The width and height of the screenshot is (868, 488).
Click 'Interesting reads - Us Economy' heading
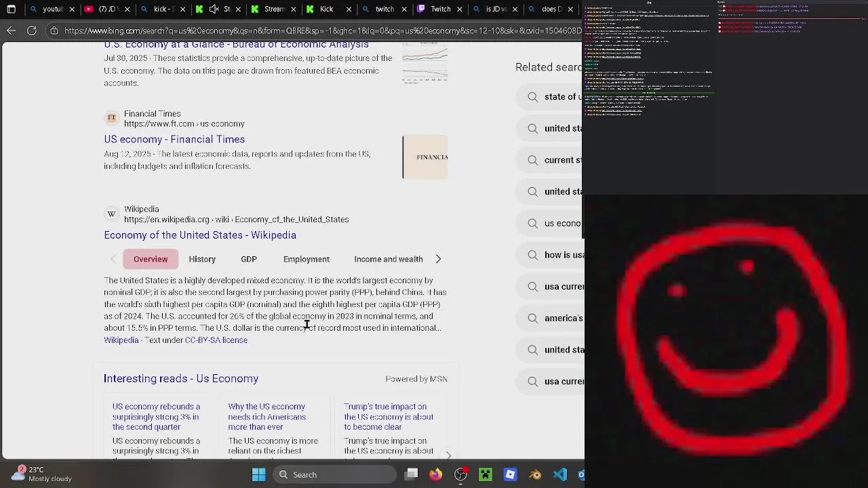[x=181, y=378]
